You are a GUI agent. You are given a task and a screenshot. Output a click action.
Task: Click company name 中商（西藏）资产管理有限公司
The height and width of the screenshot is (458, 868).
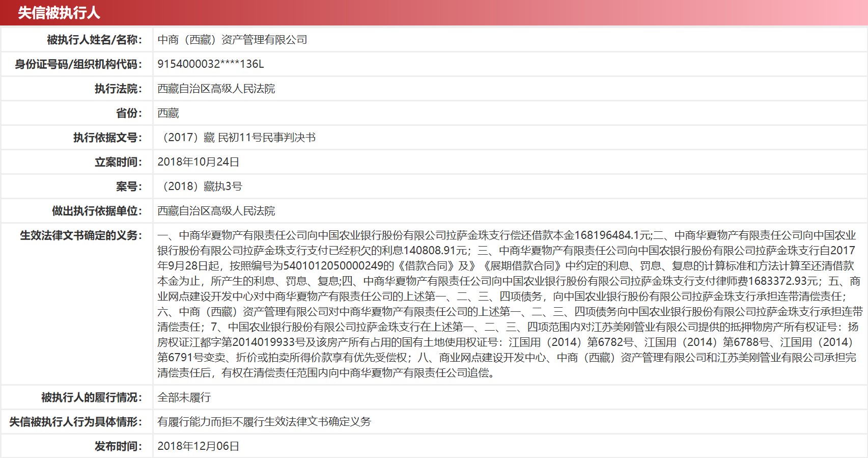point(232,40)
